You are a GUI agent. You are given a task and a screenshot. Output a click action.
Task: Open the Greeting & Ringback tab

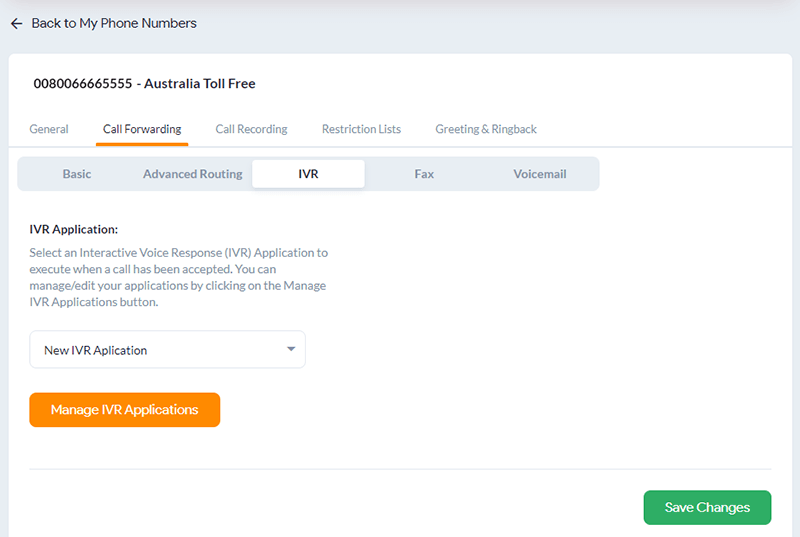coord(486,129)
